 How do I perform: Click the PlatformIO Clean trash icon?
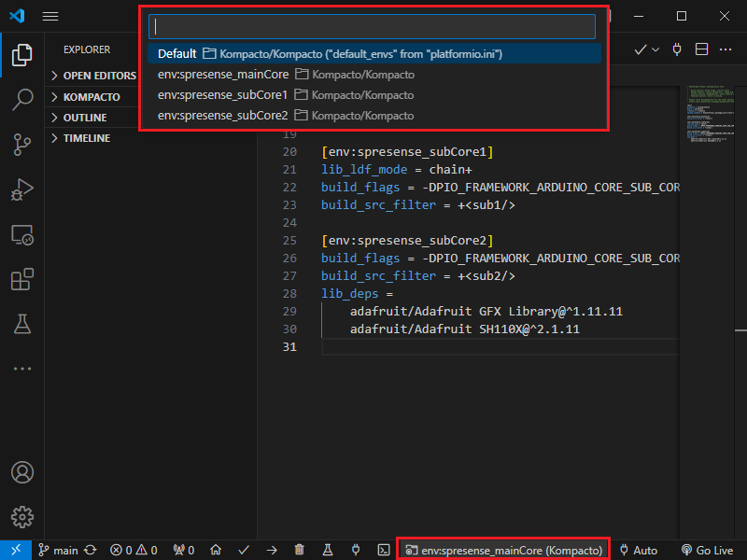[299, 551]
